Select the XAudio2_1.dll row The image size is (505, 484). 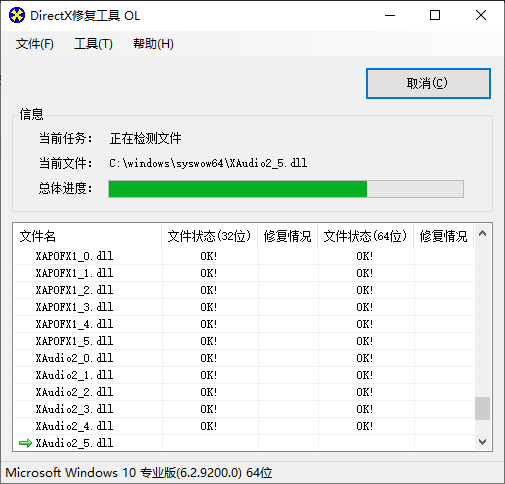tap(244, 375)
